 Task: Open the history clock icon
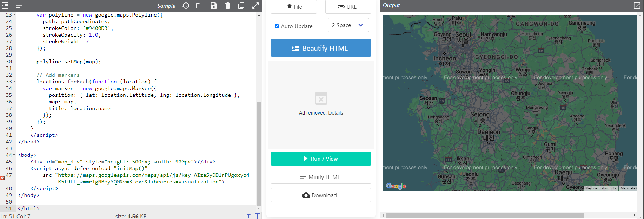pos(186,6)
